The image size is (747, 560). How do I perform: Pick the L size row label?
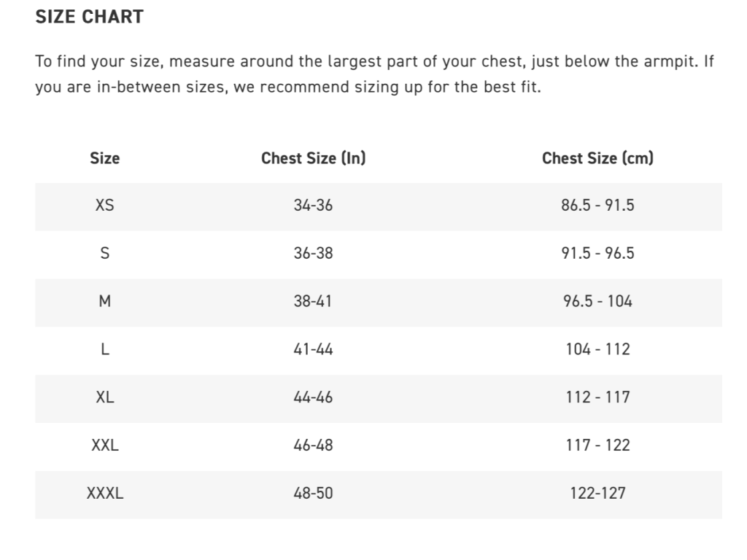pos(104,349)
